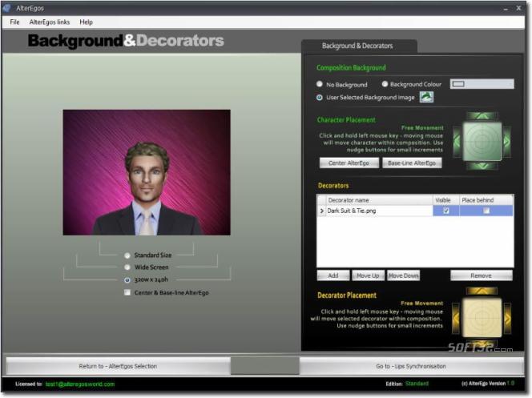Click Place behind column header
Image resolution: width=532 pixels, height=398 pixels.
(486, 200)
